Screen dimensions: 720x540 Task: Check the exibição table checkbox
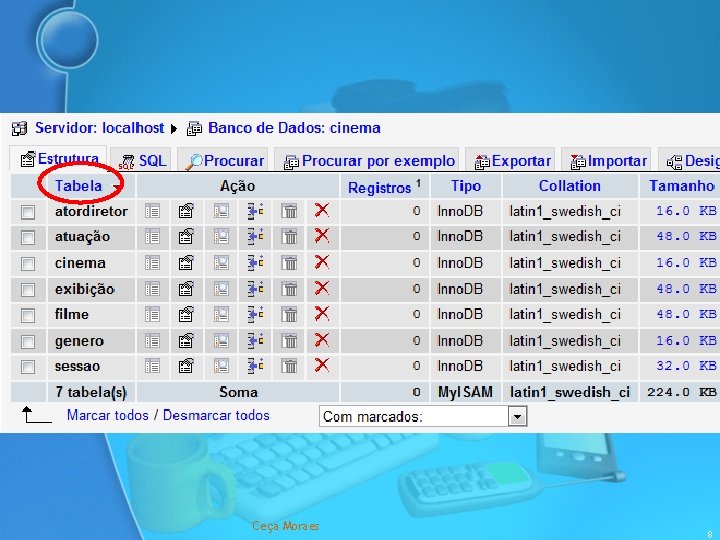pyautogui.click(x=28, y=290)
